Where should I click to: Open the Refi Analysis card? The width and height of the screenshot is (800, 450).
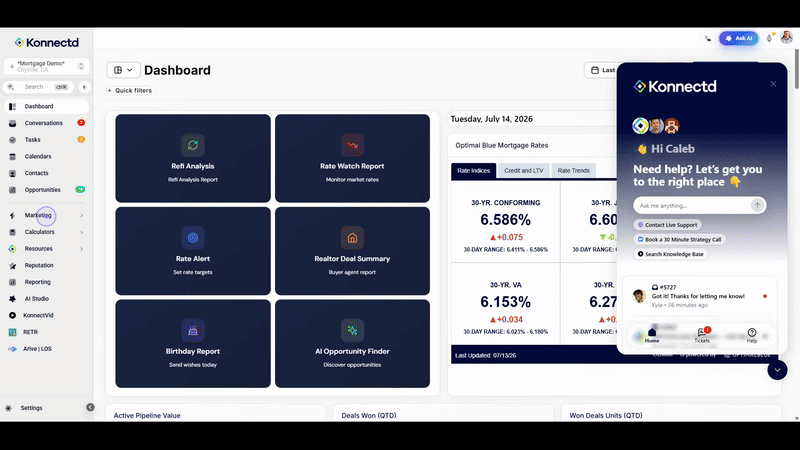click(x=193, y=158)
